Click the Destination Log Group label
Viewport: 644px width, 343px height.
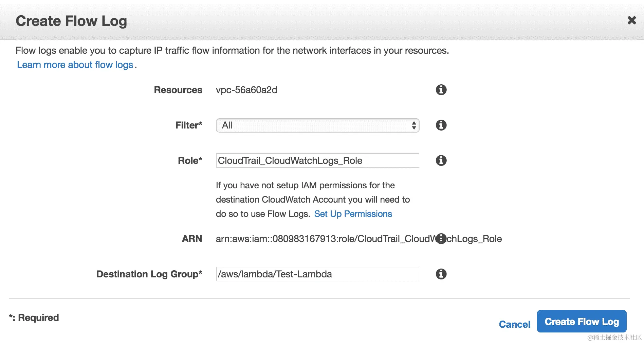pos(149,274)
